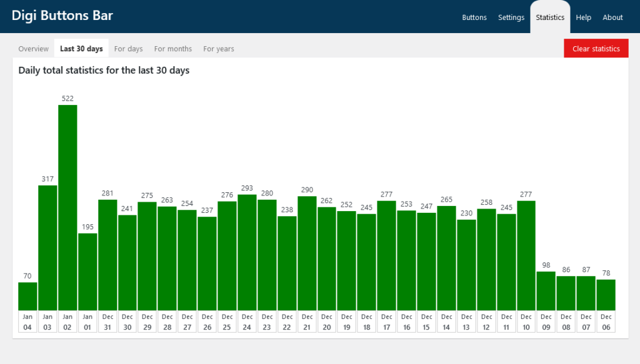Open the For years subtab

[x=219, y=49]
